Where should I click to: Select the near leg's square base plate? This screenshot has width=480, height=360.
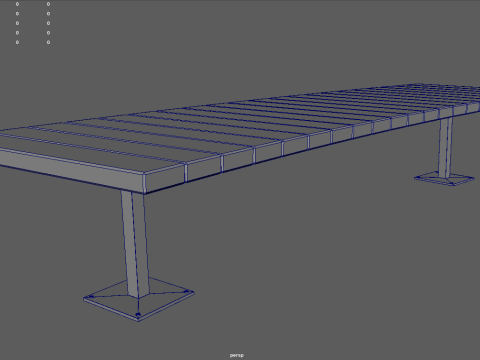(x=139, y=299)
